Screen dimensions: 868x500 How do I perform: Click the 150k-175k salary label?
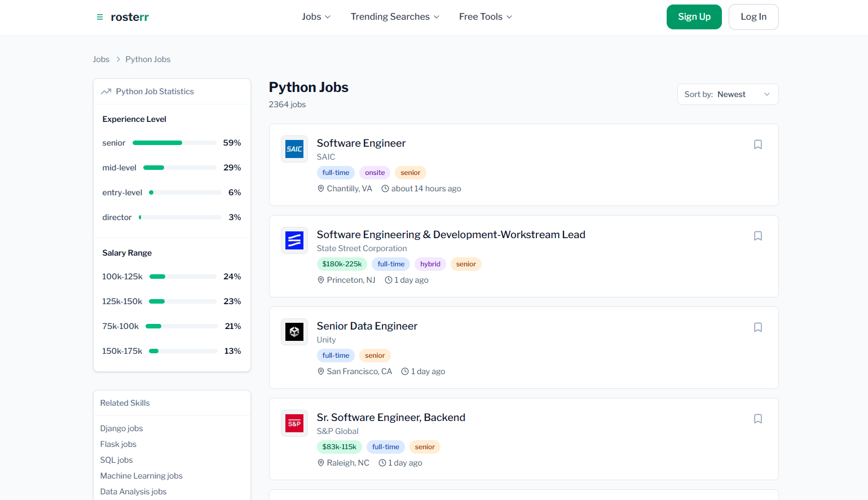click(122, 351)
